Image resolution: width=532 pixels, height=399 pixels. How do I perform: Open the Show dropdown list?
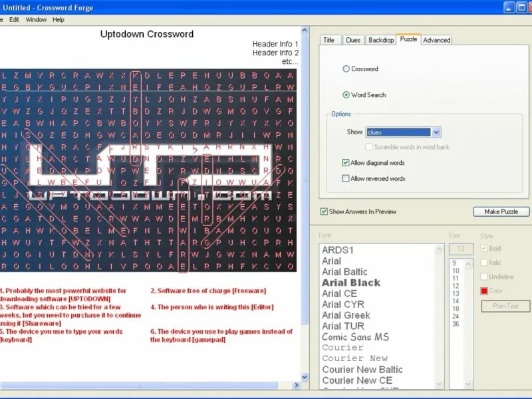[x=436, y=132]
